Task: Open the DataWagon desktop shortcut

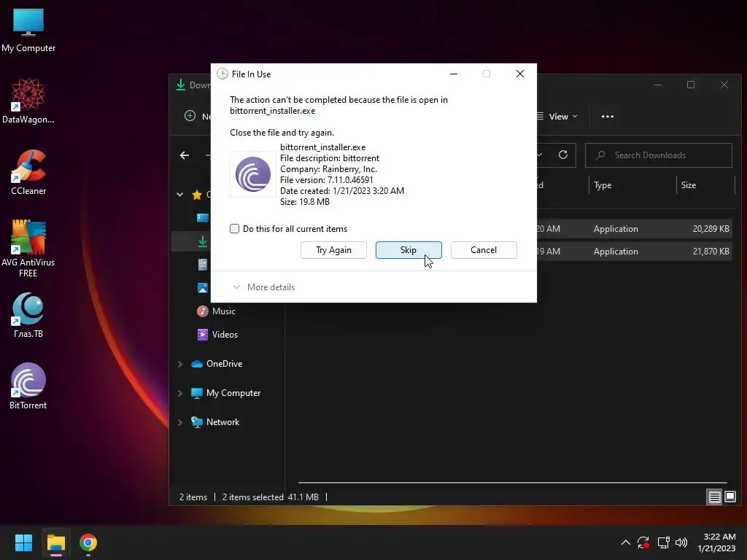Action: [x=28, y=101]
